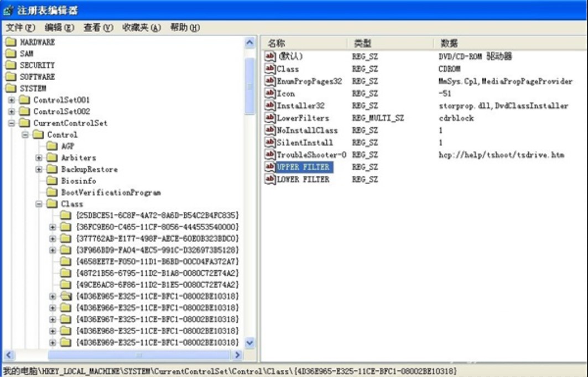Click the AGP folder icon
Screen dimensions: 588x377
(x=52, y=146)
